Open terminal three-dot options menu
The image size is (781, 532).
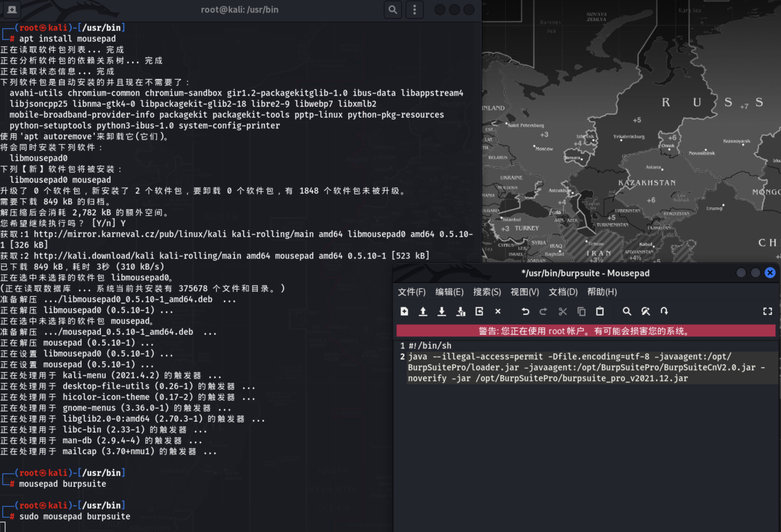[x=414, y=9]
